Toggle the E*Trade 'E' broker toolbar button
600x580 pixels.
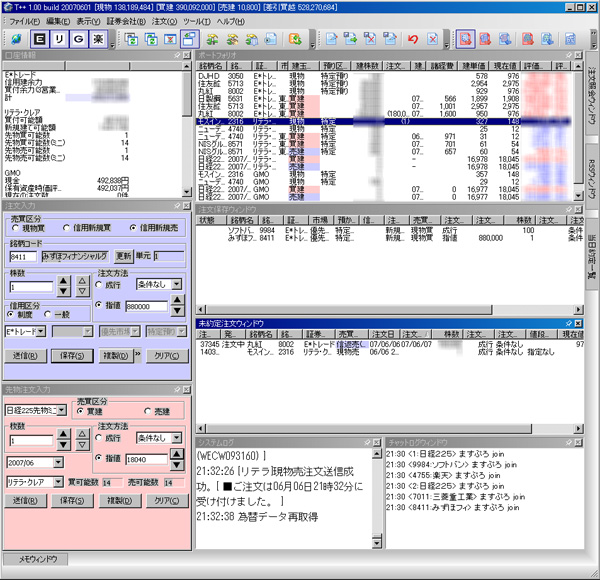pyautogui.click(x=39, y=39)
